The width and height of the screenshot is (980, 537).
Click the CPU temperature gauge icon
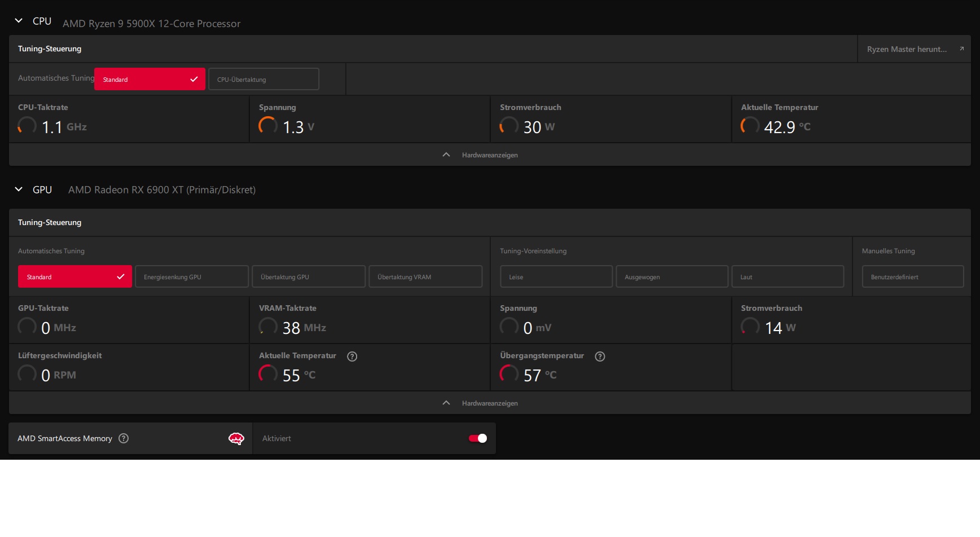(750, 125)
